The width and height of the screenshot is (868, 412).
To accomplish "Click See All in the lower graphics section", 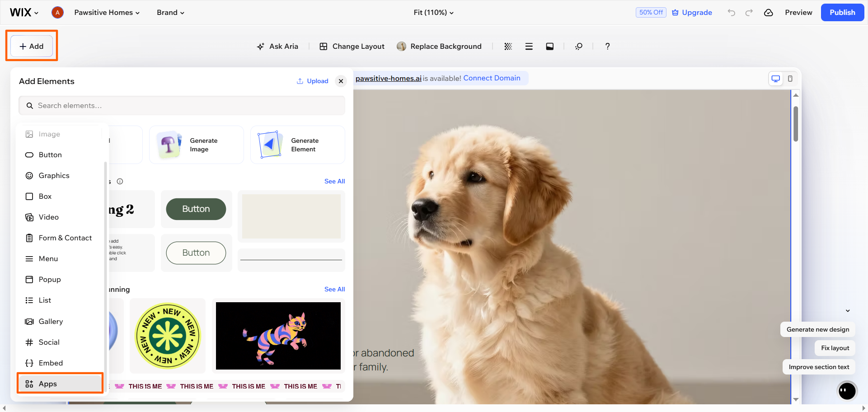I will coord(334,289).
